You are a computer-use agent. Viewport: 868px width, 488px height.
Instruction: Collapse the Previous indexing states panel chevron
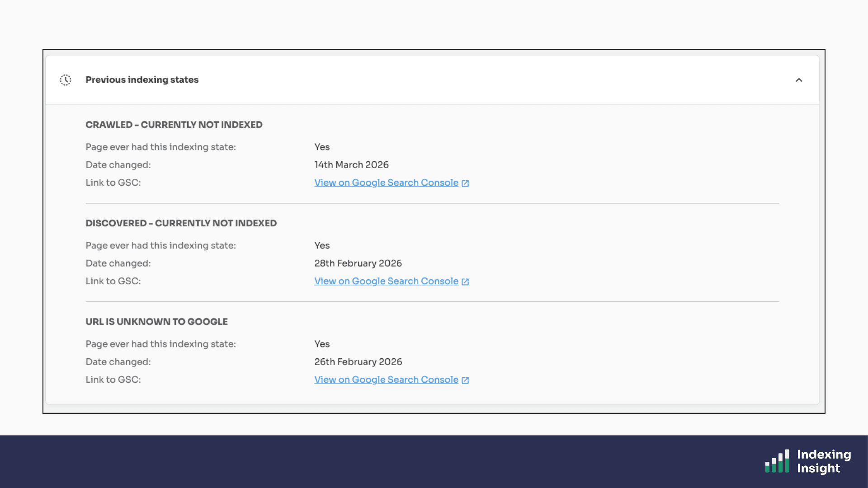coord(799,80)
